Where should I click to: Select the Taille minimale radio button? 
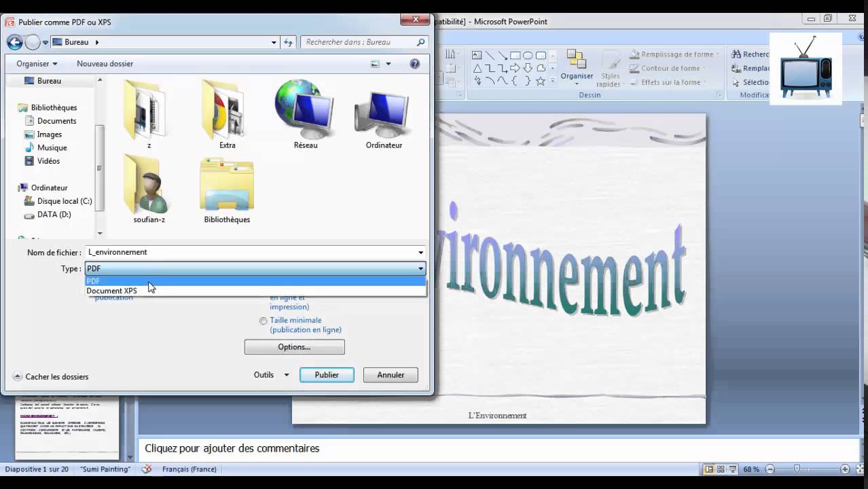coord(264,320)
